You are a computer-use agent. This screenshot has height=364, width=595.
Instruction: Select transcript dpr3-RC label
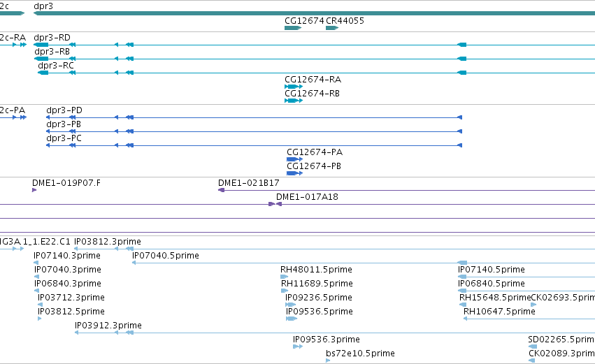[56, 66]
